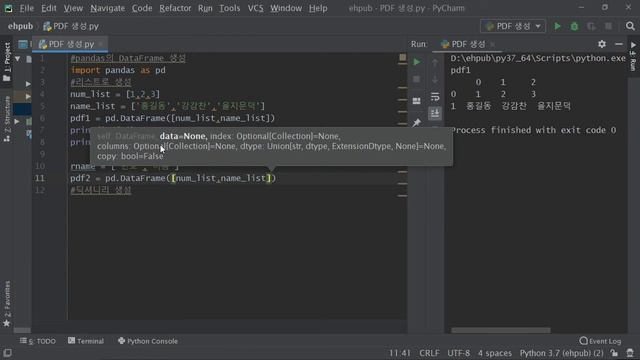This screenshot has width=640, height=360.
Task: Open the Terminal tool window
Action: point(86,341)
